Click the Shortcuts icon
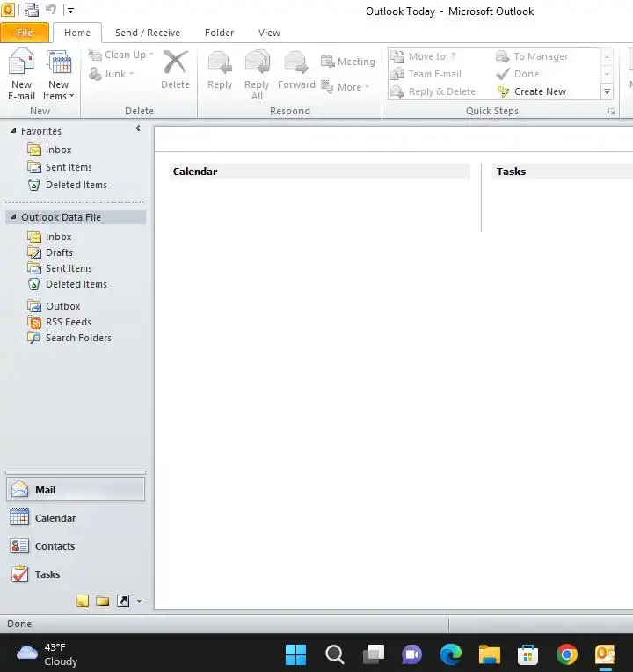Screen dimensions: 633x672 [x=123, y=601]
